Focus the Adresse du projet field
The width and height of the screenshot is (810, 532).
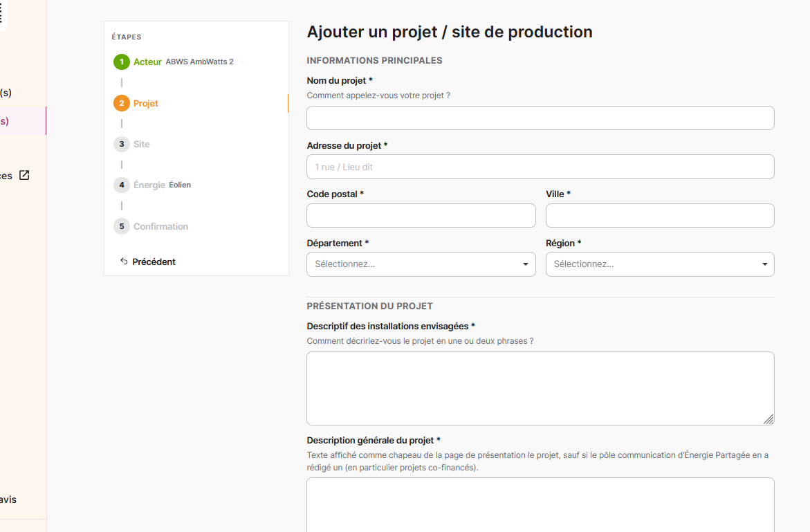[540, 167]
